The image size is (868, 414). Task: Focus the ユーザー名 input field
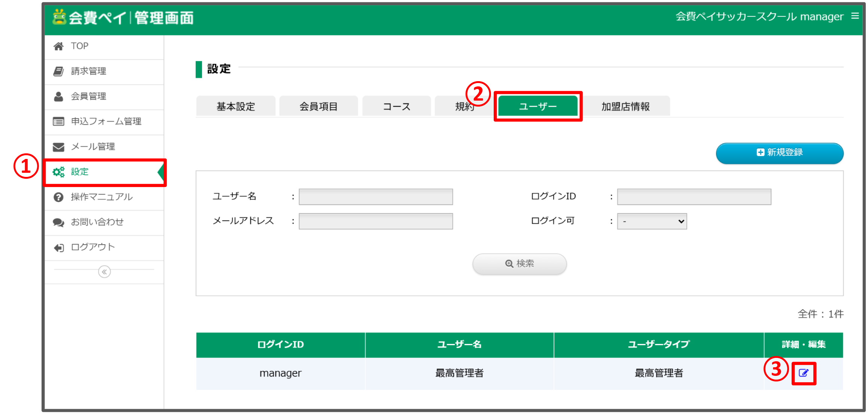[375, 197]
